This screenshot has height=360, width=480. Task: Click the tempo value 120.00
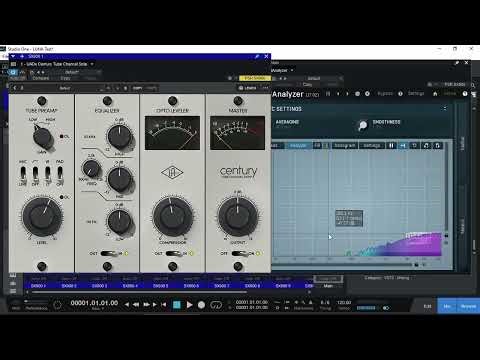click(344, 303)
